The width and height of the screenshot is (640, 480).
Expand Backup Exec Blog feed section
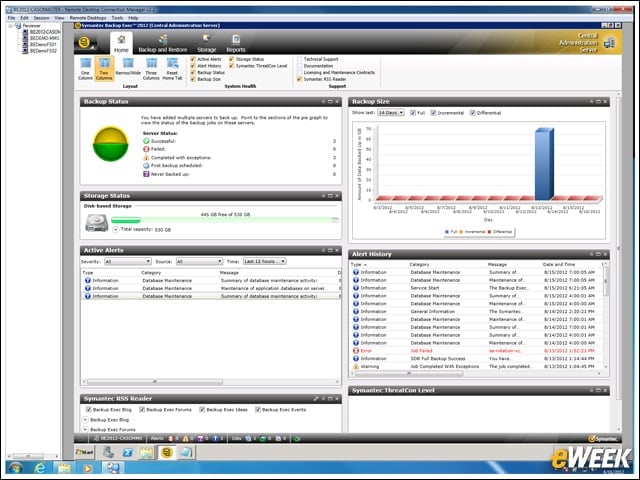pos(85,420)
